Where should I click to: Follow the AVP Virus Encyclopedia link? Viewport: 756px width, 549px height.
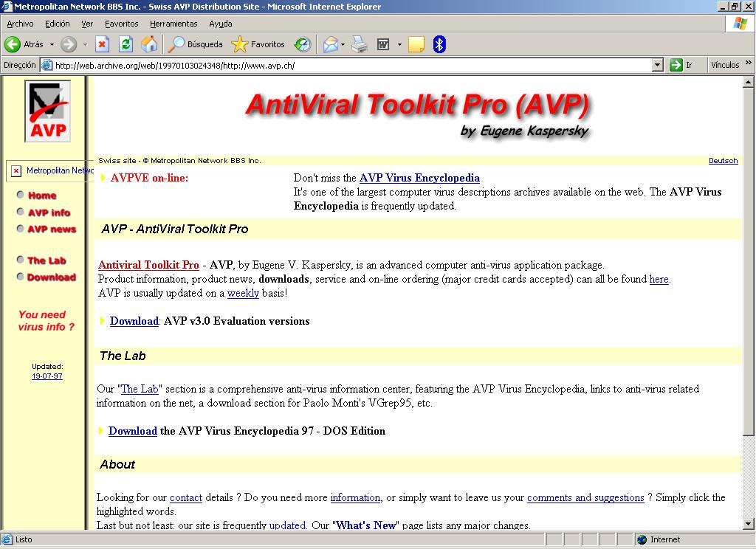click(419, 178)
